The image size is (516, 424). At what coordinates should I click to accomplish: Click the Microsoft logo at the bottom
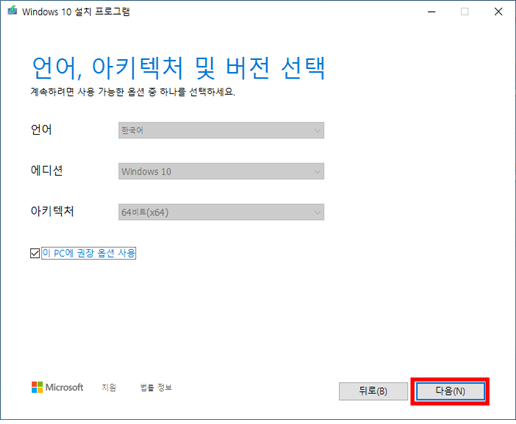coord(37,387)
